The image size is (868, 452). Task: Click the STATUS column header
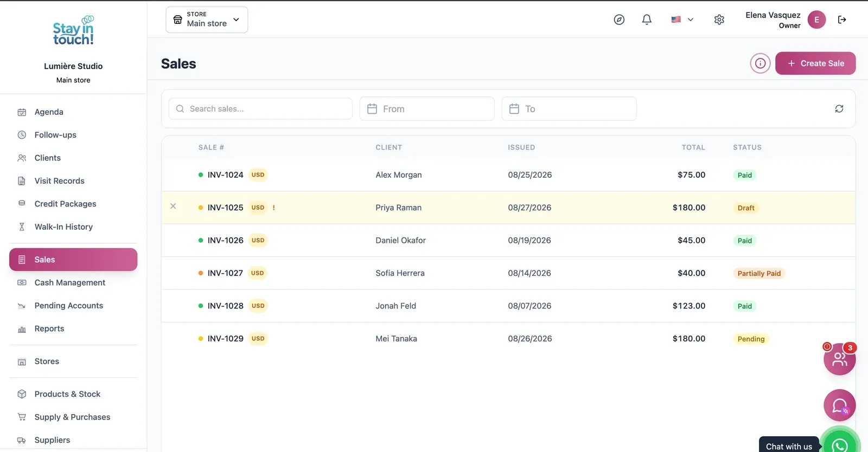pos(747,147)
